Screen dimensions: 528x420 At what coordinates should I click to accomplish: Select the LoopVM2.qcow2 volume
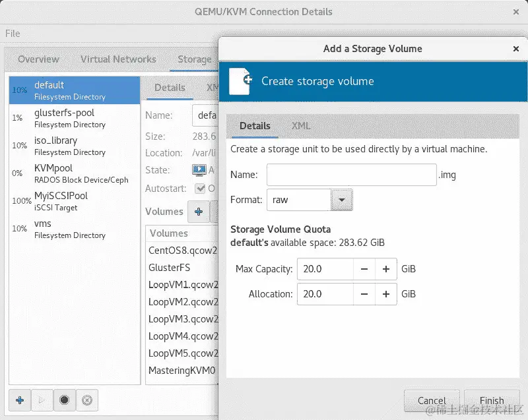[182, 302]
